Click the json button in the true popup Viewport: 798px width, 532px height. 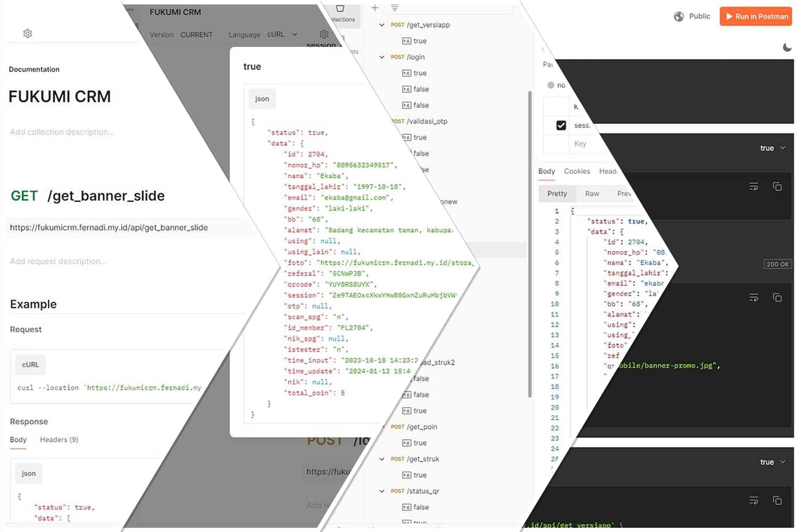(262, 99)
